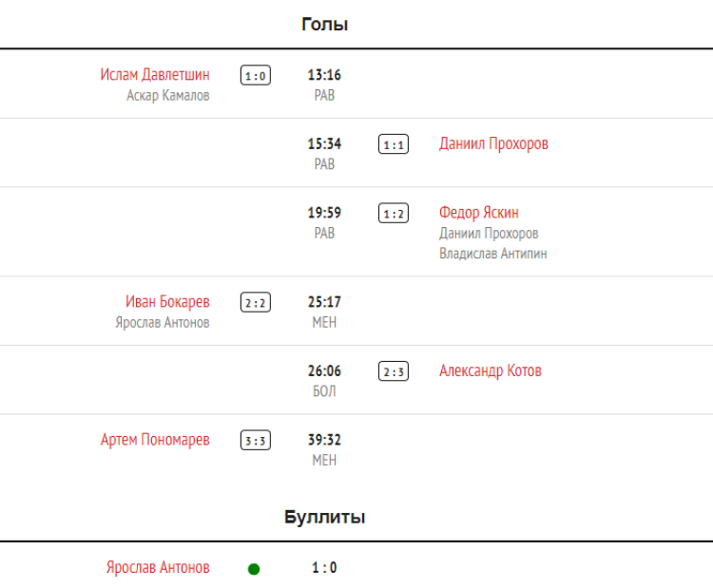Screen dimensions: 713x588
Task: Open shootout scorer Ярослав Антонов's profile
Action: [158, 568]
